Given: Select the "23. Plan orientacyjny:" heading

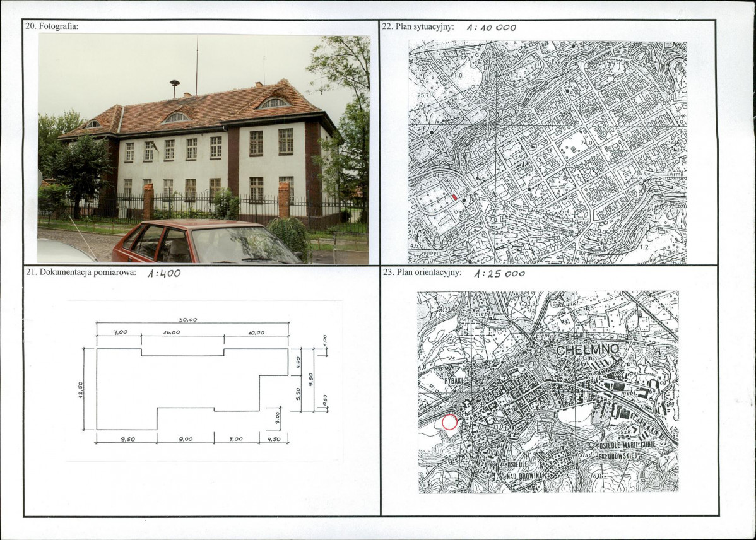Looking at the screenshot, I should click(422, 272).
